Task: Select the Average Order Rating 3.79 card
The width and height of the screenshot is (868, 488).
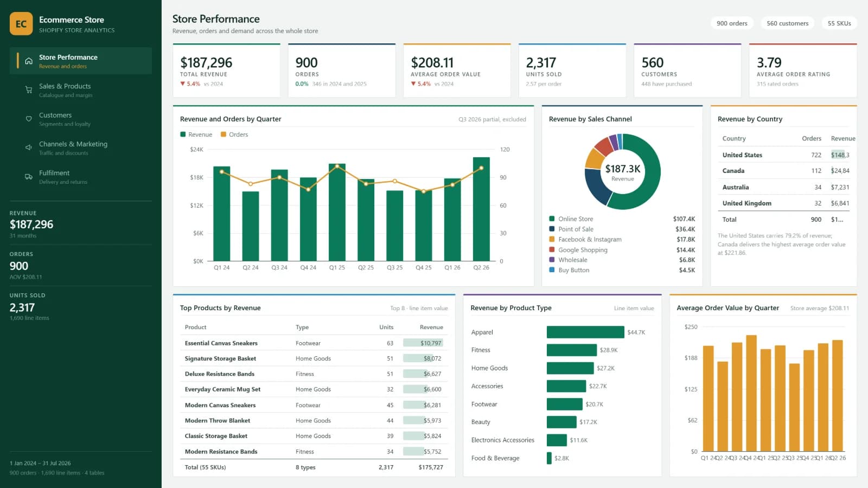Action: [x=803, y=70]
